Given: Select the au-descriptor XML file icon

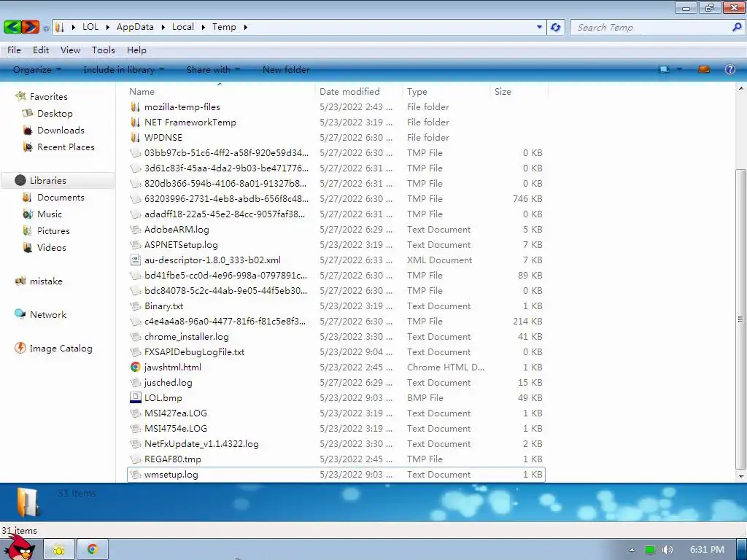Looking at the screenshot, I should tap(135, 260).
